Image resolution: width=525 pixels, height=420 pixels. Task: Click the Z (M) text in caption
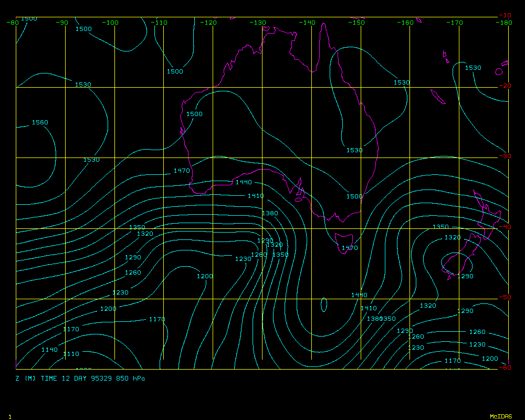click(x=25, y=378)
